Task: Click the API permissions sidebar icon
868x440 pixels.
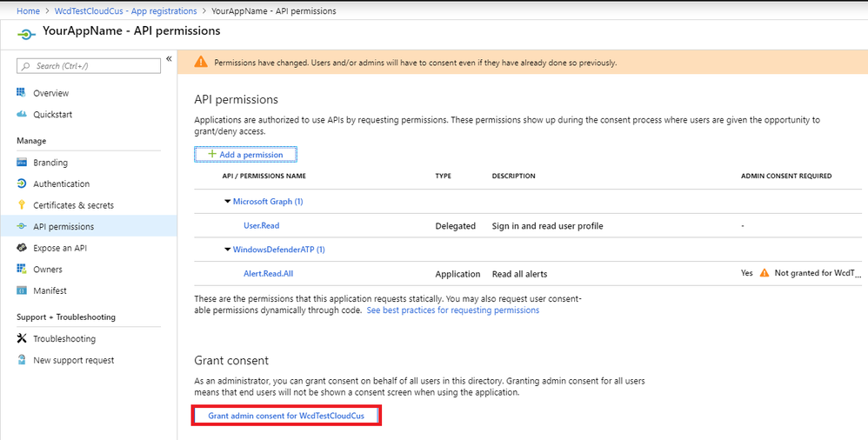Action: [22, 226]
